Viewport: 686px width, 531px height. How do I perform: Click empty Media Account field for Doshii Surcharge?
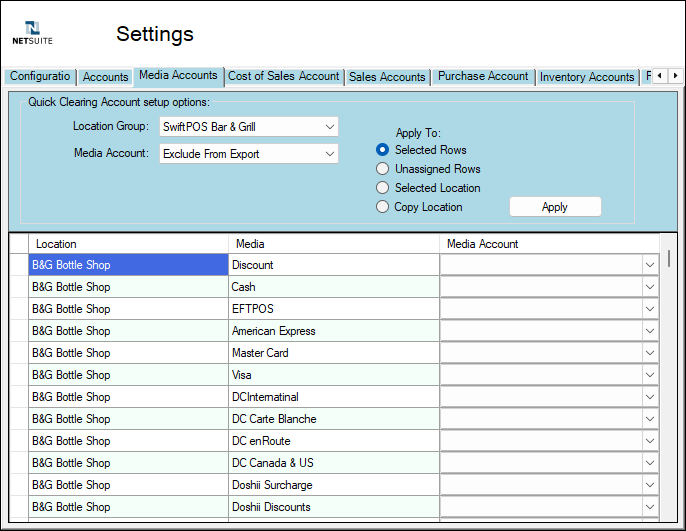click(x=541, y=485)
